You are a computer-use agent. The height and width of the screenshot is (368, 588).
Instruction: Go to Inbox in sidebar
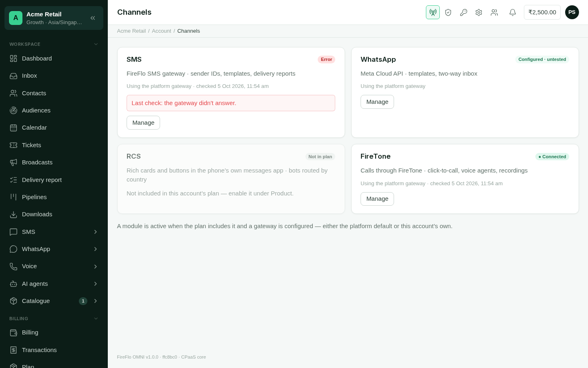point(54,76)
